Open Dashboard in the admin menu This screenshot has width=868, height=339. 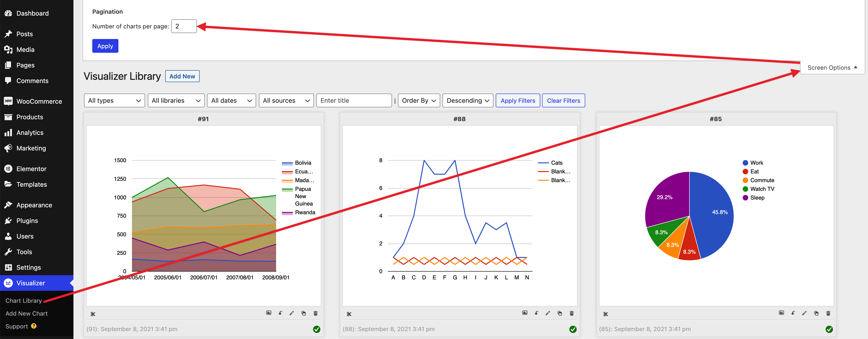[37, 13]
